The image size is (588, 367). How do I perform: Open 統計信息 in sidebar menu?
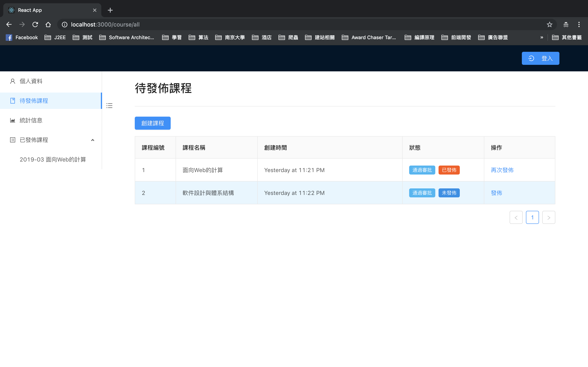[31, 120]
